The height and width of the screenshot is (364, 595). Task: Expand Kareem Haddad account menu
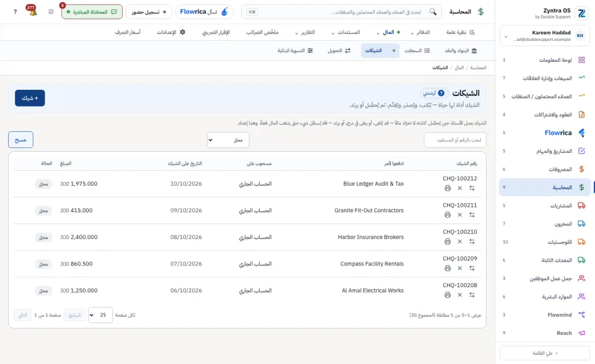tap(545, 36)
